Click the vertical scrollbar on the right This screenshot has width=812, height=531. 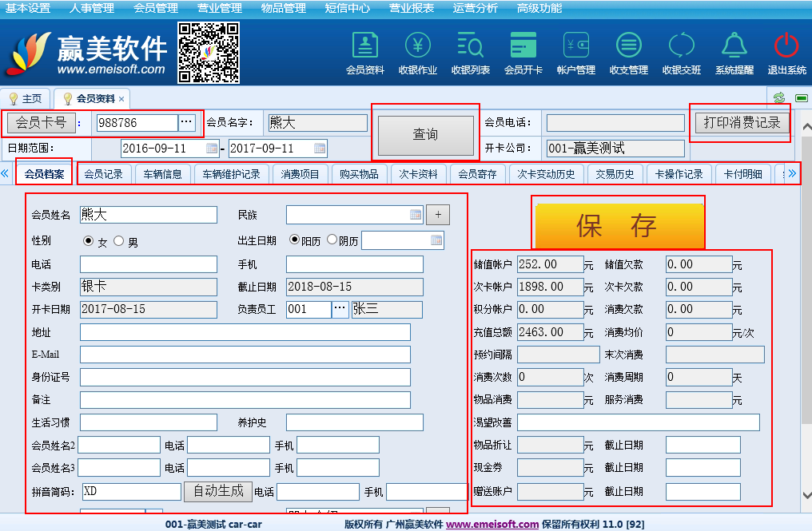806,319
